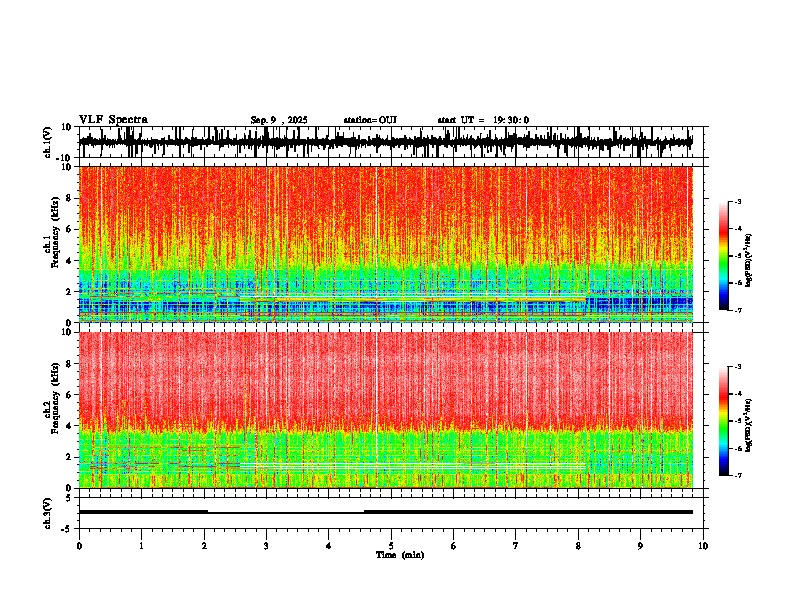This screenshot has height=612, width=792.
Task: Click the "10" tick on the time axis
Action: pyautogui.click(x=703, y=546)
